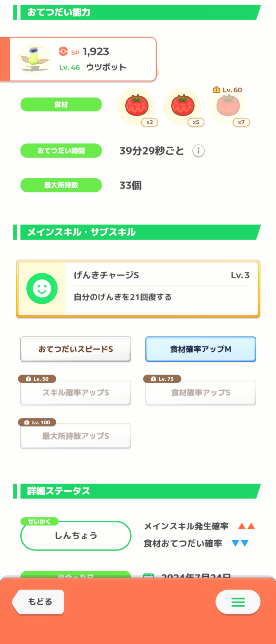Tap the おてつだい時間 green label

point(61,151)
